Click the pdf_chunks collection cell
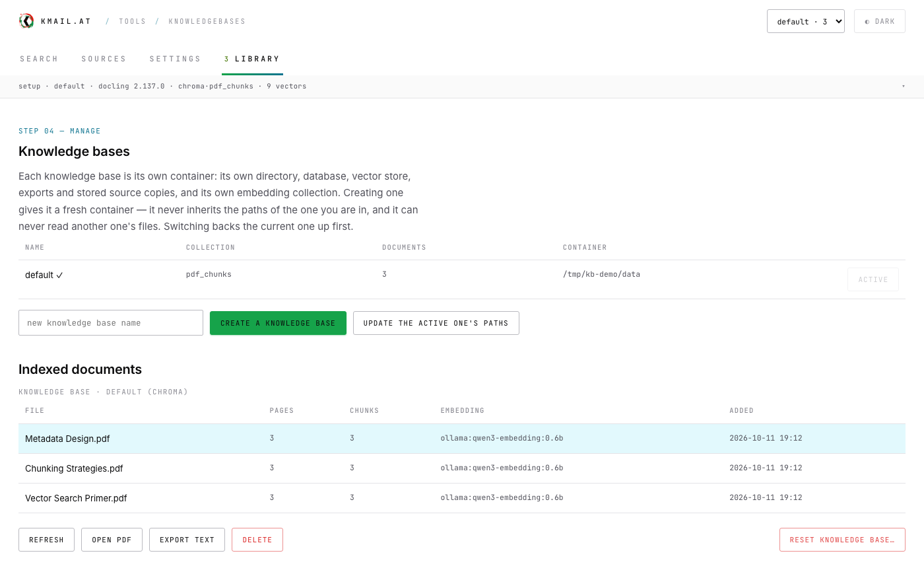The width and height of the screenshot is (924, 578). [209, 274]
